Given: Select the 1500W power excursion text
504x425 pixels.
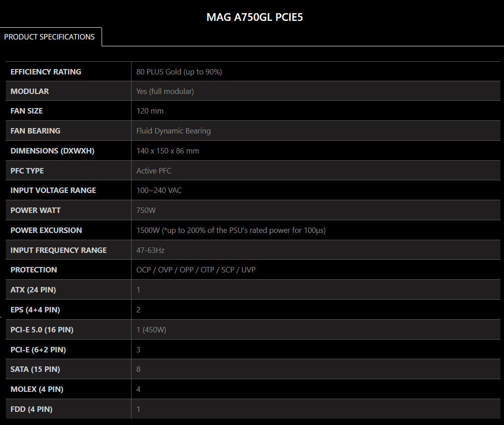Looking at the screenshot, I should coord(231,230).
